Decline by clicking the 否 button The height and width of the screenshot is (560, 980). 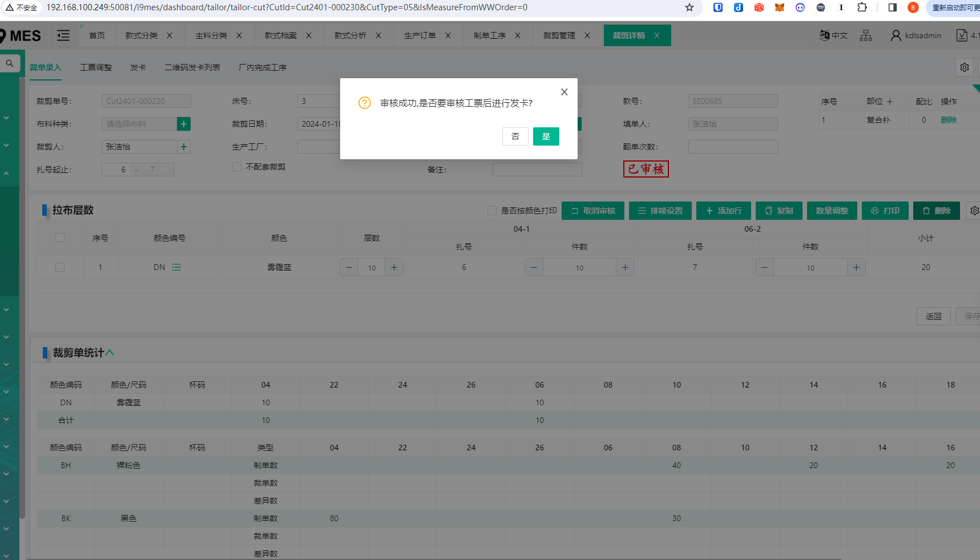click(515, 136)
